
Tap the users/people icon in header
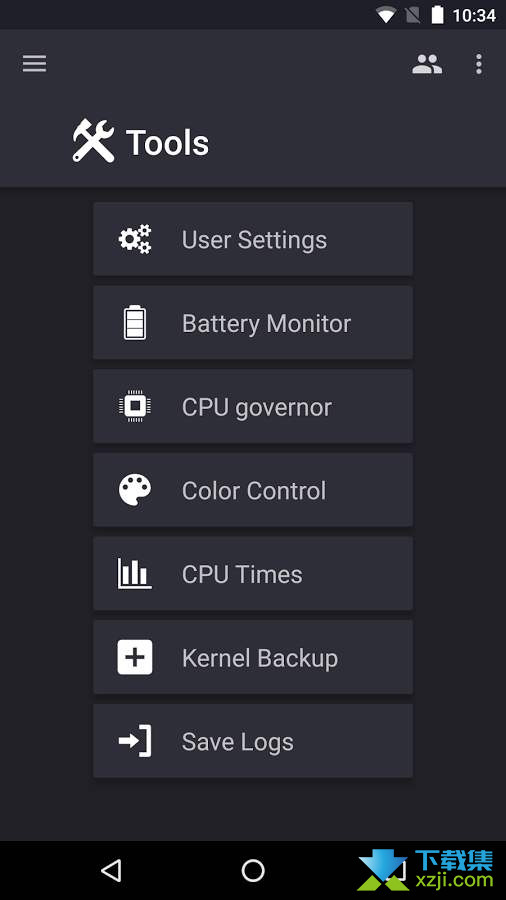(x=427, y=64)
